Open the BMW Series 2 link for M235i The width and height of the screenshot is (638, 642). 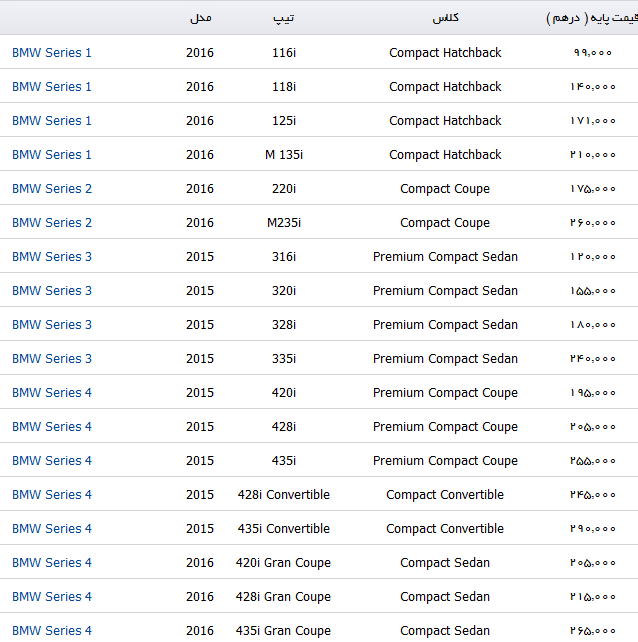click(52, 223)
